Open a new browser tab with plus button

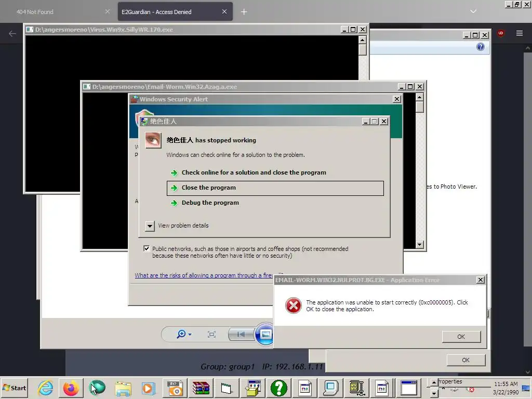click(x=244, y=12)
